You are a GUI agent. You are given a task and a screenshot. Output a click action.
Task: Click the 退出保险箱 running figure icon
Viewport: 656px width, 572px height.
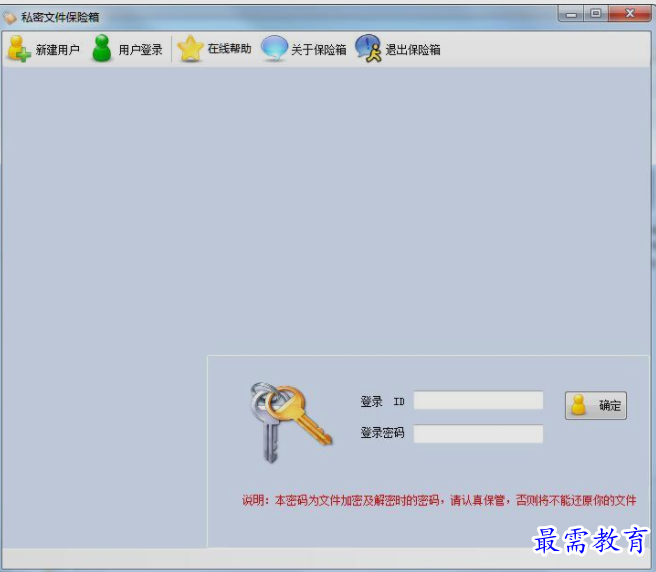(369, 48)
